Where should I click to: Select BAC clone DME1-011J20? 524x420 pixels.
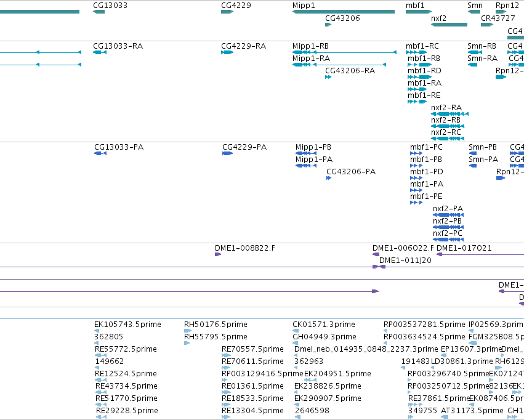pyautogui.click(x=451, y=267)
